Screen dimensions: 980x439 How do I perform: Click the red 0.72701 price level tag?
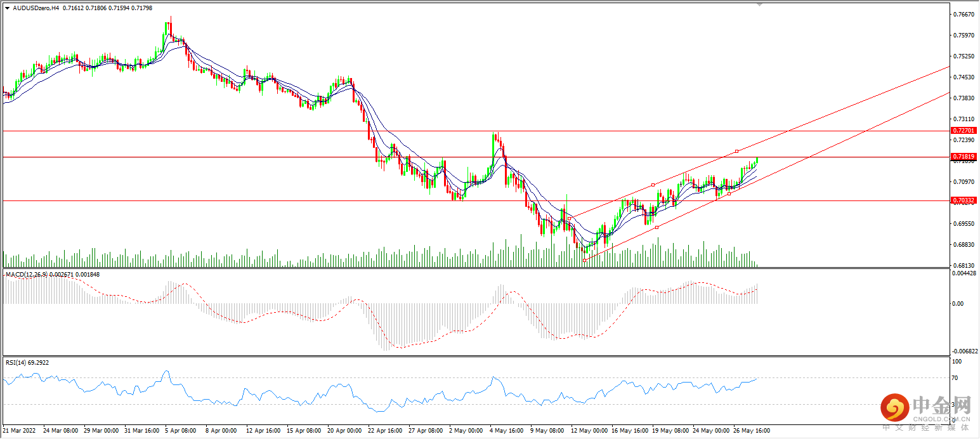(964, 131)
